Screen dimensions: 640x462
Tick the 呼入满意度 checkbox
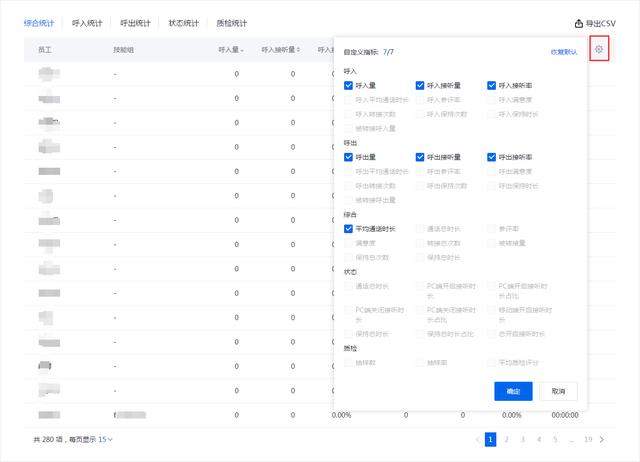click(x=491, y=100)
